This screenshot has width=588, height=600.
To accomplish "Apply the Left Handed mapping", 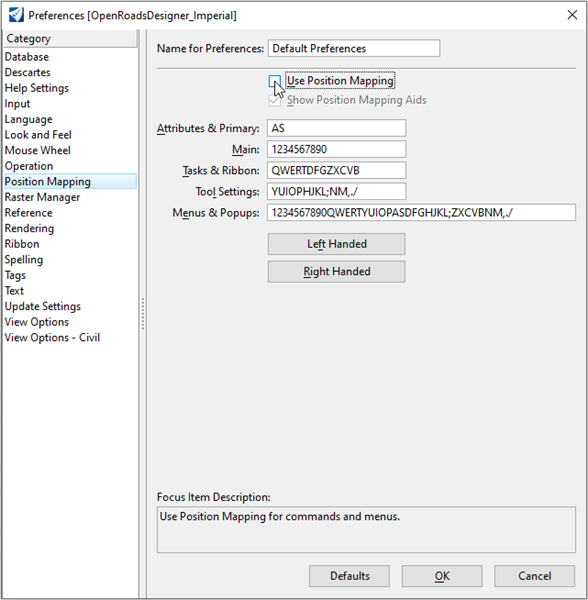I will click(x=337, y=244).
